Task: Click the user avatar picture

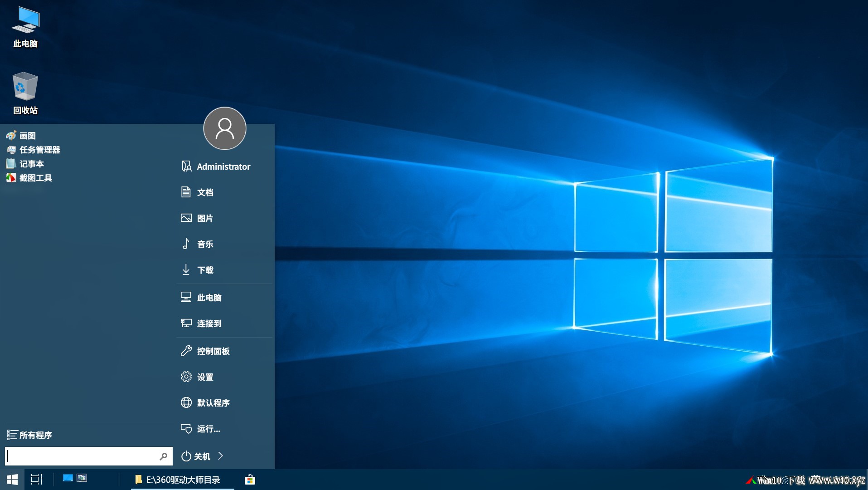Action: [225, 128]
